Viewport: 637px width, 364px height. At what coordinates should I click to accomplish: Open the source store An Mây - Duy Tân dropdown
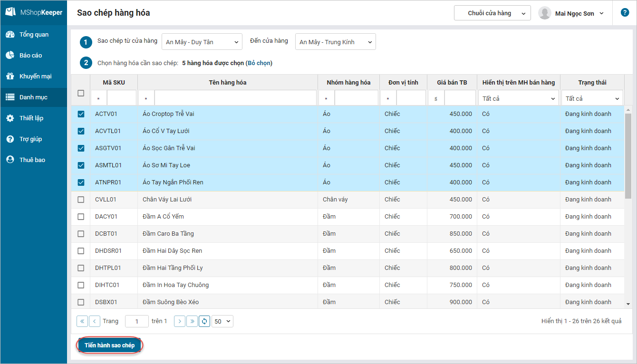tap(202, 42)
